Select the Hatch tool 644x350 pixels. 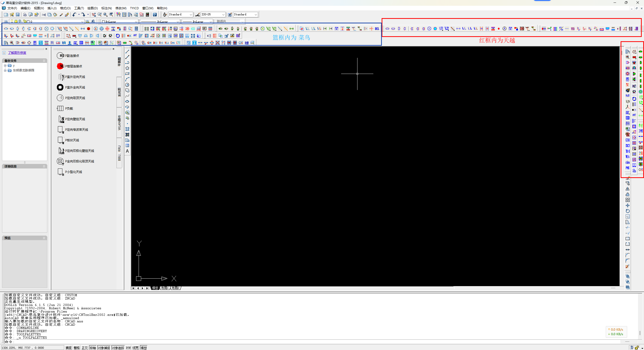pos(127,129)
